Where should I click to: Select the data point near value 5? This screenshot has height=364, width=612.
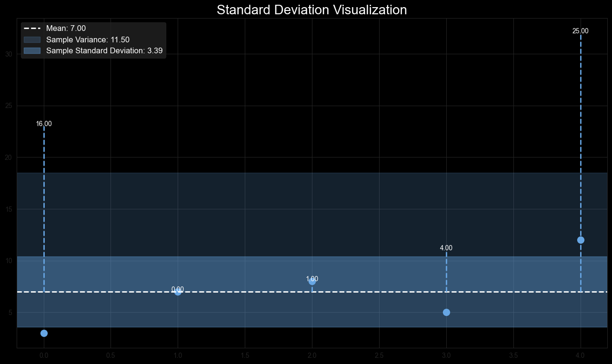[x=447, y=312]
